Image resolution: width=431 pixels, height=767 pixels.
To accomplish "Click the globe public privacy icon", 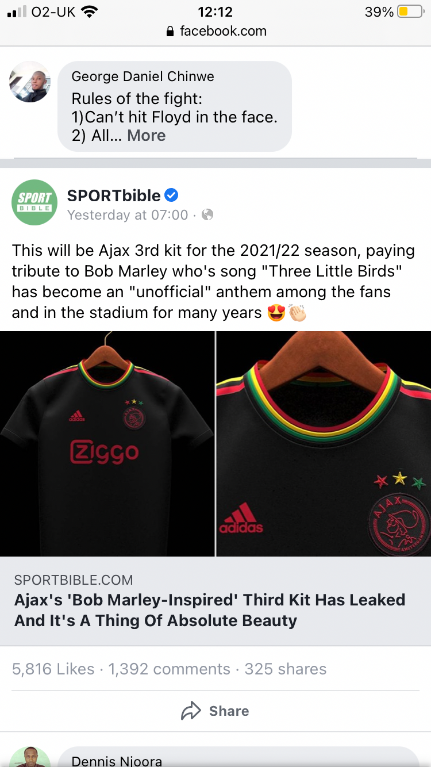I will pyautogui.click(x=207, y=215).
